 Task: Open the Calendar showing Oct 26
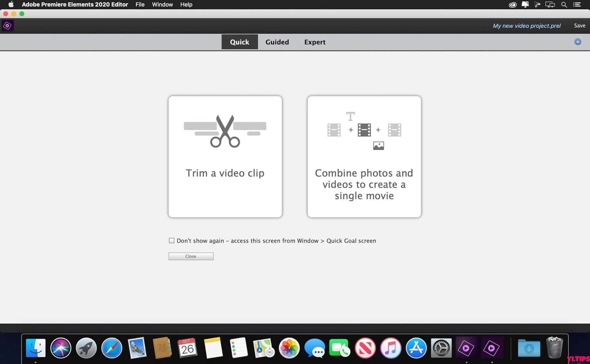point(187,348)
